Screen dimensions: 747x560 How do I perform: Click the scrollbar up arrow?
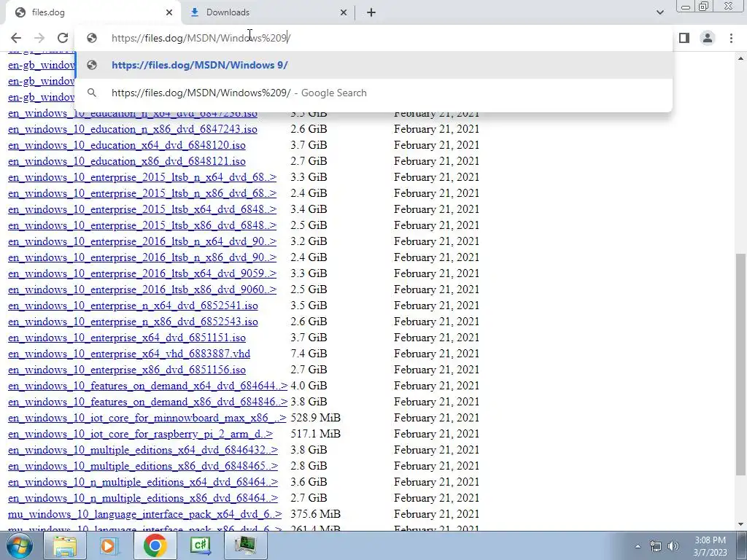click(x=740, y=58)
